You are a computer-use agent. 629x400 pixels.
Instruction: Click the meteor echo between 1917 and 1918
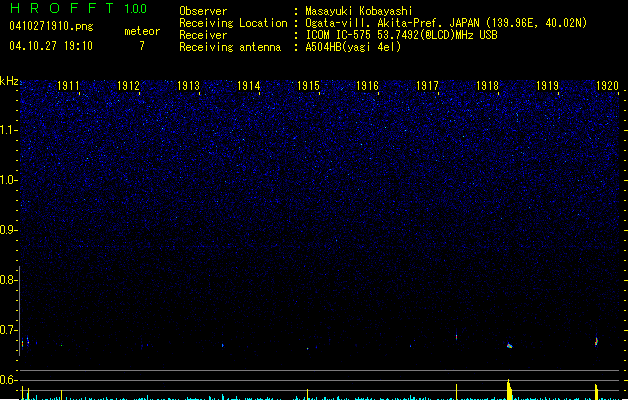(457, 337)
